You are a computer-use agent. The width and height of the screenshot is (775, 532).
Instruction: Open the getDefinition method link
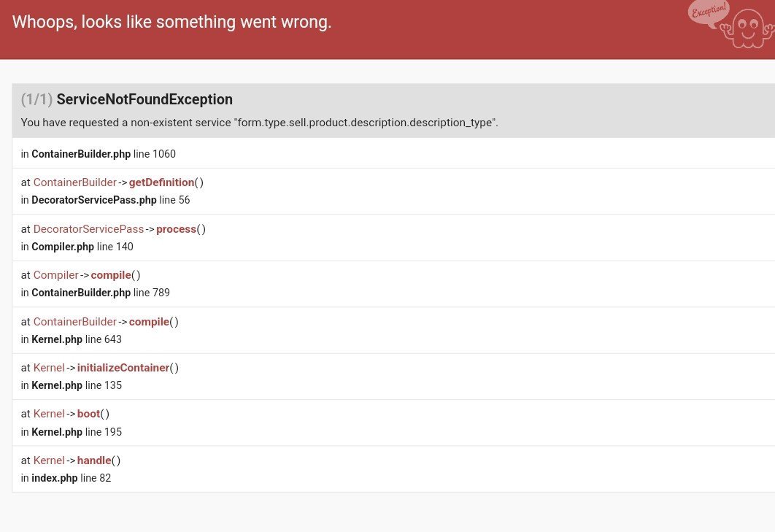pyautogui.click(x=161, y=182)
